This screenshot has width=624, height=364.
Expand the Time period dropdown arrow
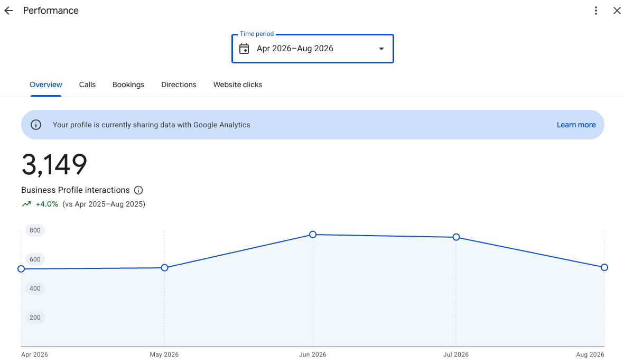coord(381,49)
